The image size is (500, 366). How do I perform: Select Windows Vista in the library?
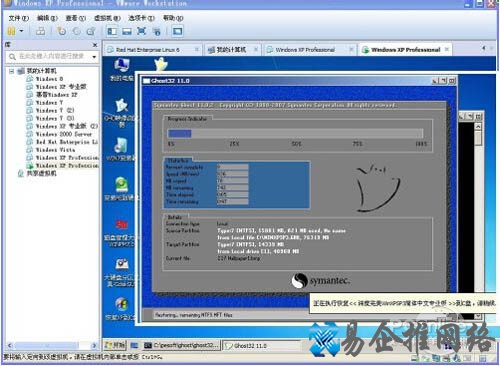point(55,150)
